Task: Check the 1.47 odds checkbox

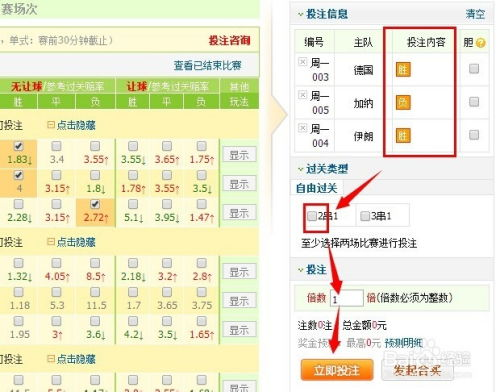Action: tap(201, 204)
